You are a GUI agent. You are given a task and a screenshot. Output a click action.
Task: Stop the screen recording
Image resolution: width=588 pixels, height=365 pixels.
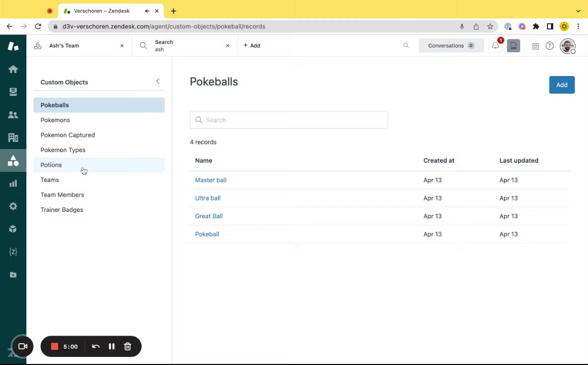coord(54,346)
